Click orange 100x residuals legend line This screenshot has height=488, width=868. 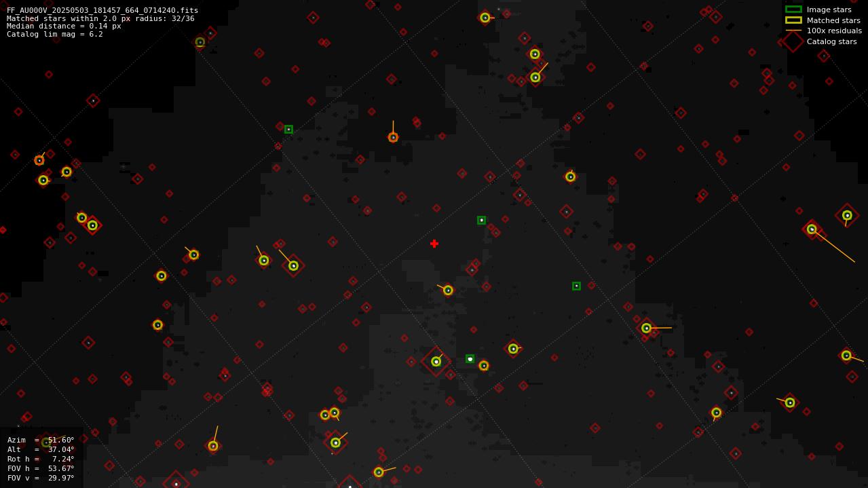coord(793,31)
